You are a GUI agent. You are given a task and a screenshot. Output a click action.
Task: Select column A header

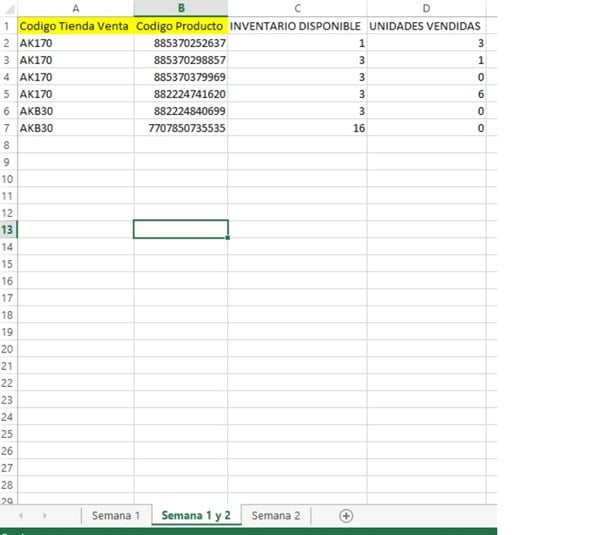pos(76,8)
